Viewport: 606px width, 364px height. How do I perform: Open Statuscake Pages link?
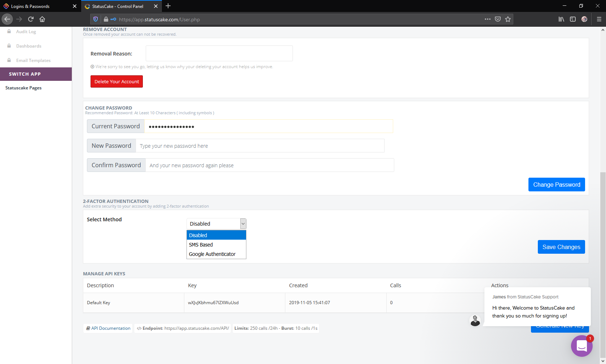(23, 88)
